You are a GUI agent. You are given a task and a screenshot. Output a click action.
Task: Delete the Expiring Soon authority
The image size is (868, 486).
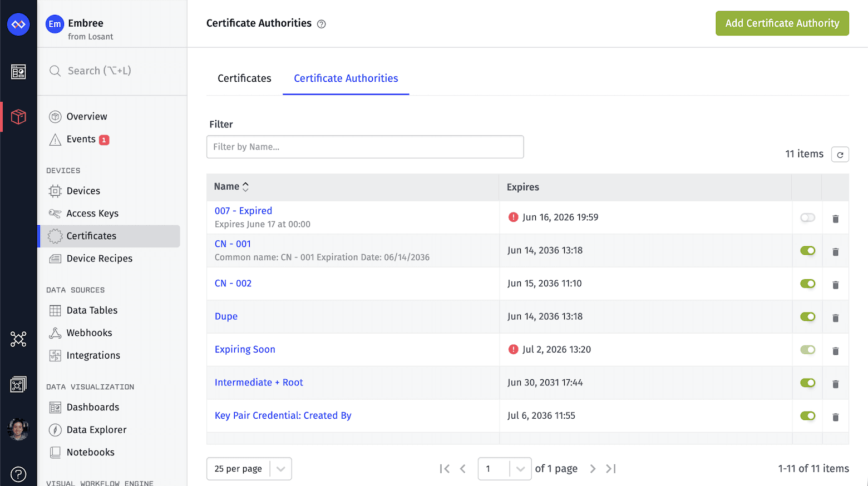(x=835, y=351)
